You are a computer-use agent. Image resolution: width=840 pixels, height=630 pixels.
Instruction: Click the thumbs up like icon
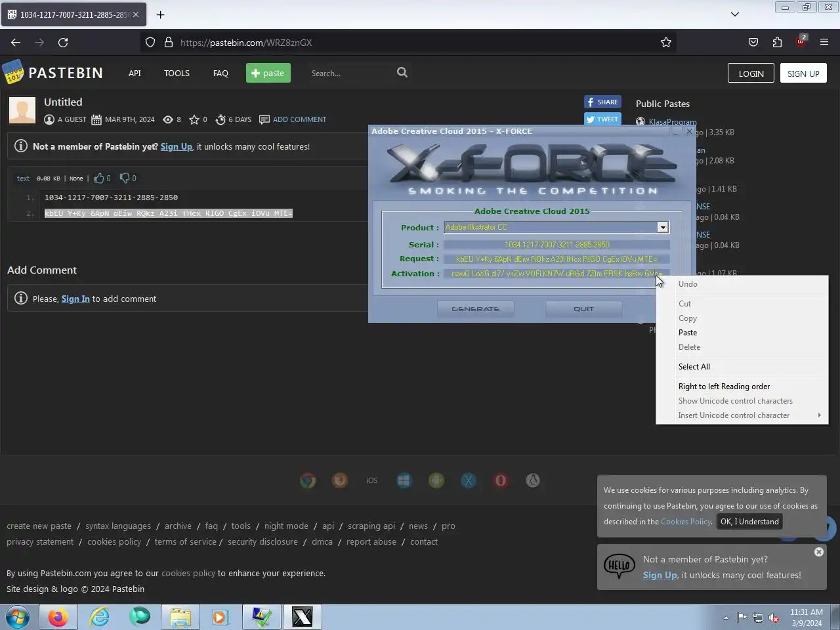(99, 178)
